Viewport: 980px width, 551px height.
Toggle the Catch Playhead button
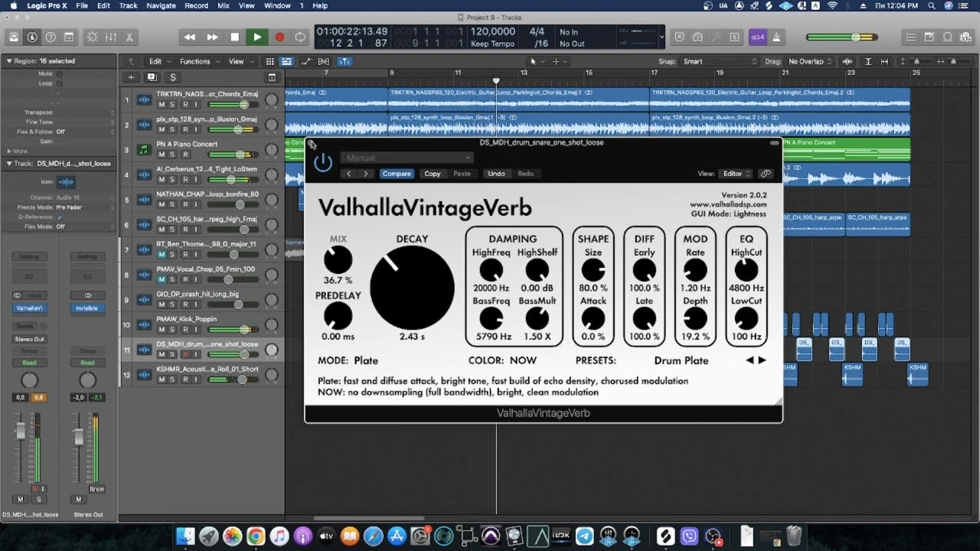pyautogui.click(x=345, y=61)
